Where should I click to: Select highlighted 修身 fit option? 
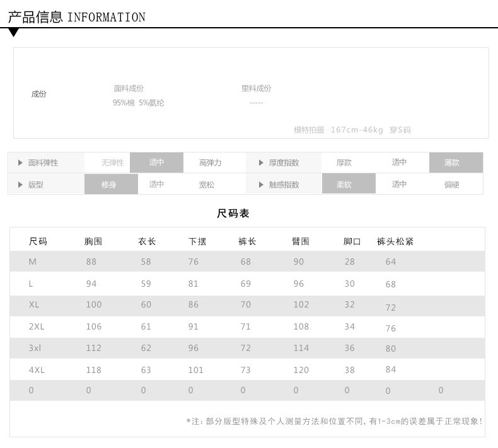tap(111, 184)
